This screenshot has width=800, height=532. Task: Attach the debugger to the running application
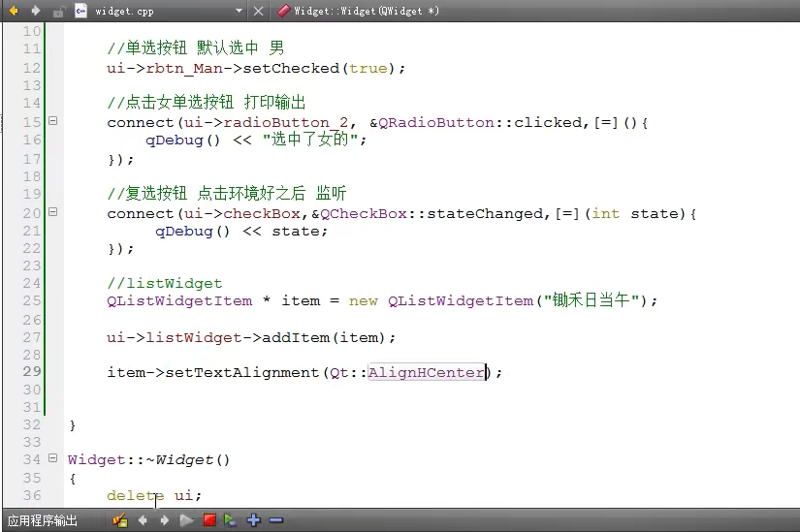point(230,520)
